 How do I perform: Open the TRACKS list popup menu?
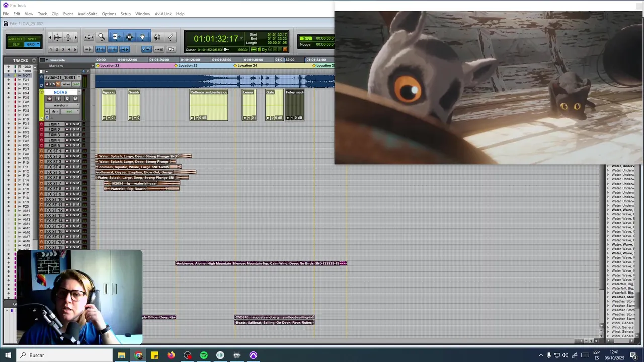coord(34,60)
